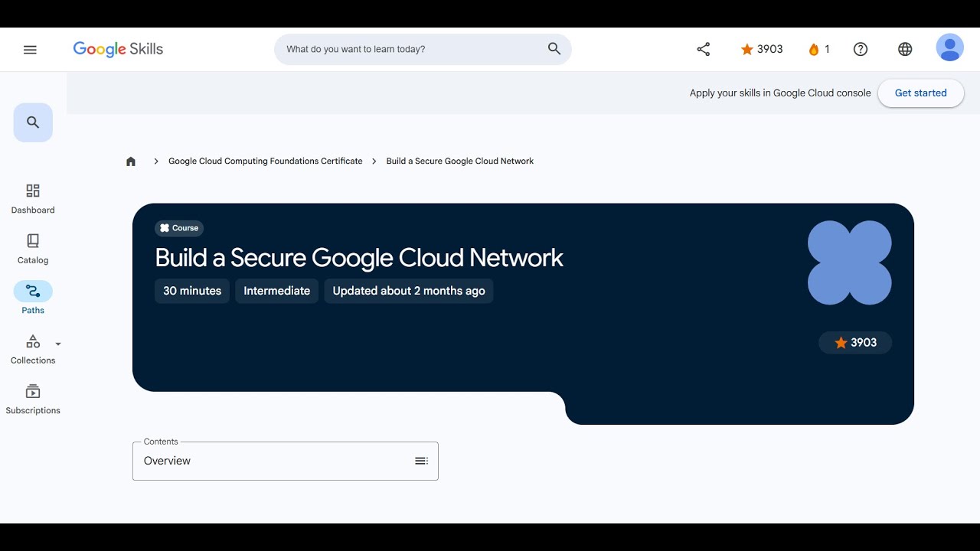Open the user account avatar
Screen dimensions: 980x551
coord(949,47)
